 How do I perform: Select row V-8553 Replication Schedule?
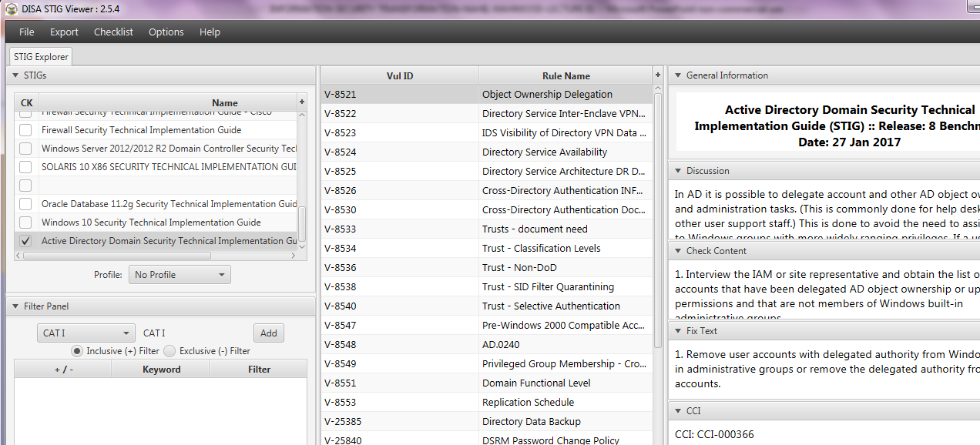click(487, 402)
